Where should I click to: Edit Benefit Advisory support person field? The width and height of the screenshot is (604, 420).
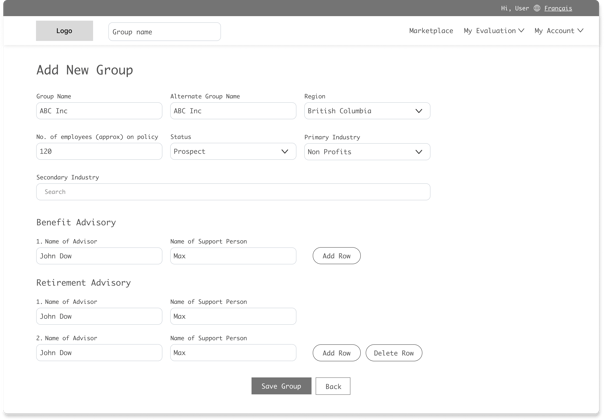233,256
